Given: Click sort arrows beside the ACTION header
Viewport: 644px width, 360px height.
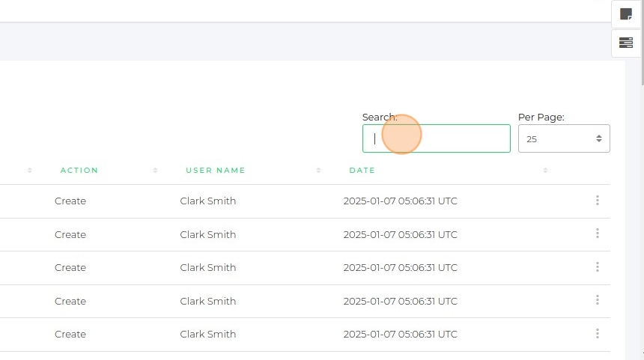Looking at the screenshot, I should pyautogui.click(x=155, y=171).
